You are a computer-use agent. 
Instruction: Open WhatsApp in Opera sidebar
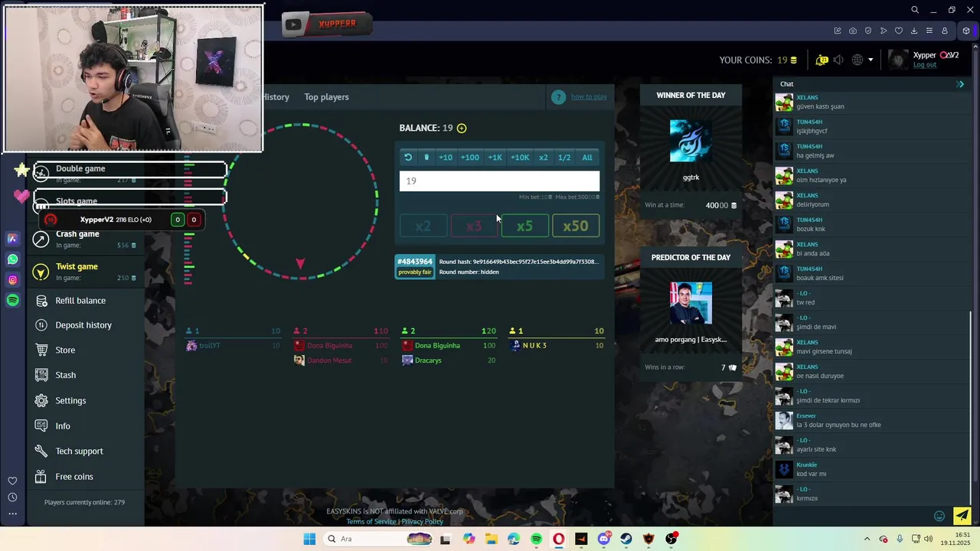[12, 259]
